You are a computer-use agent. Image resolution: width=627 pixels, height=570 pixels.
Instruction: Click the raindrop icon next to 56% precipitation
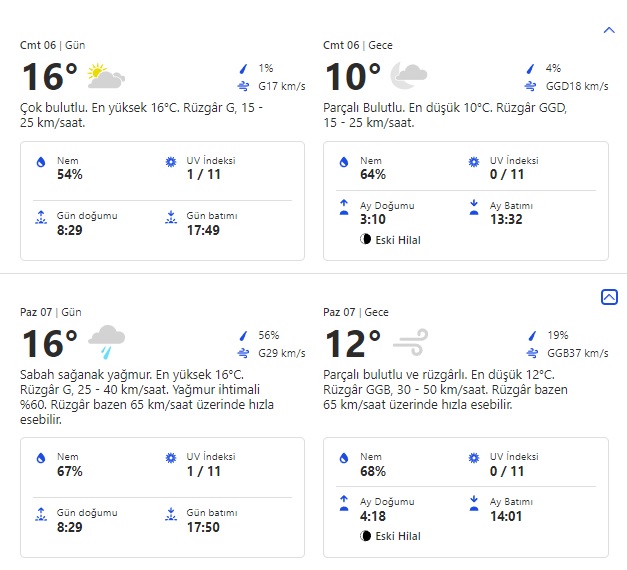click(243, 336)
